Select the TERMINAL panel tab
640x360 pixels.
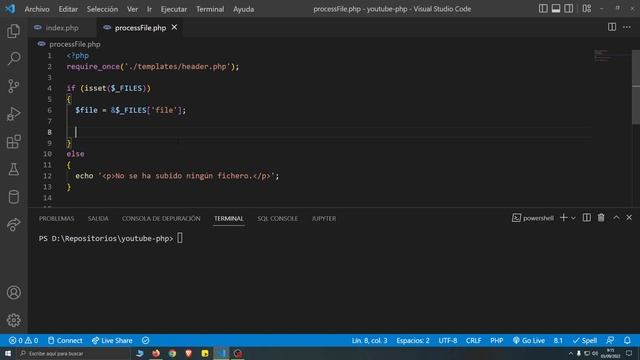(229, 218)
